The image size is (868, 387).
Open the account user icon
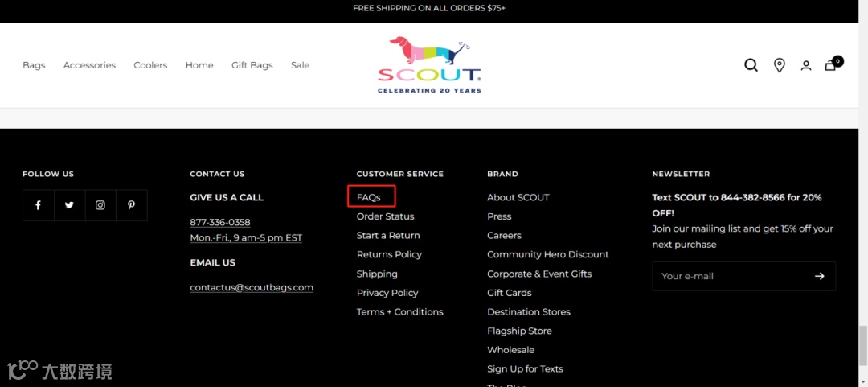806,65
